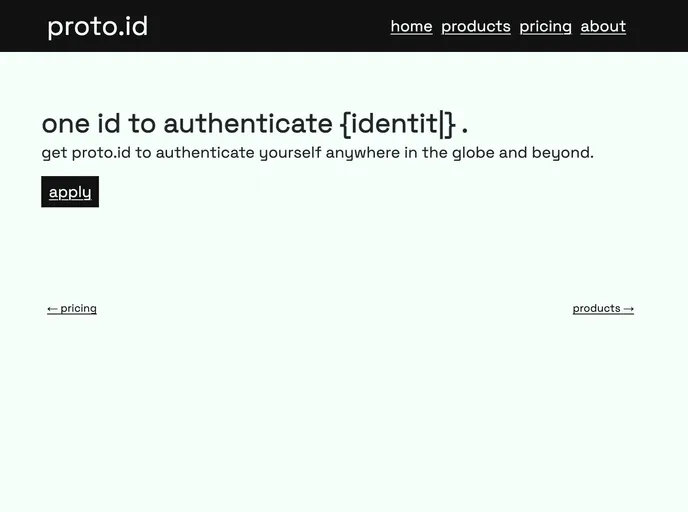Viewport: 688px width, 512px height.
Task: Open the home page from the navigation
Action: click(411, 26)
